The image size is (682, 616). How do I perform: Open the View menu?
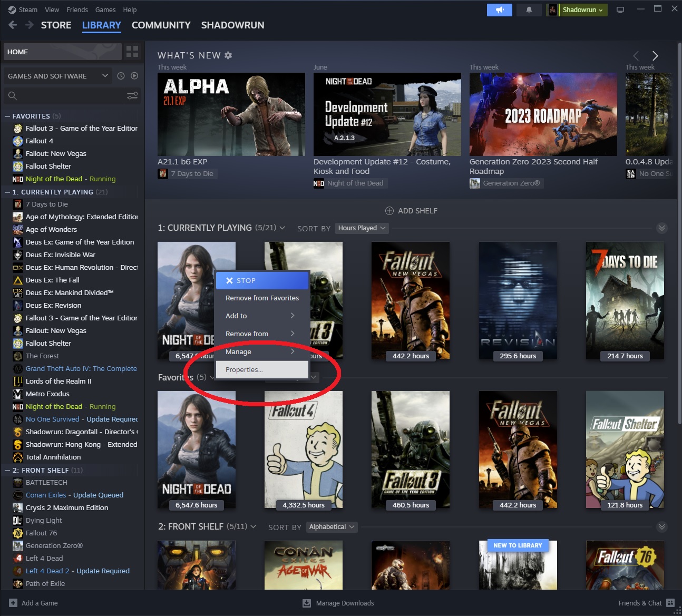52,9
